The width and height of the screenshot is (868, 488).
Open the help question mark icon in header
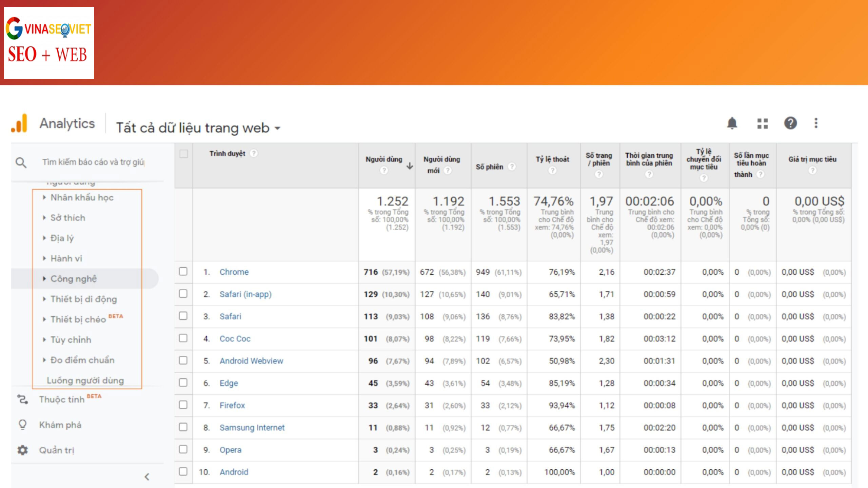[x=790, y=123]
